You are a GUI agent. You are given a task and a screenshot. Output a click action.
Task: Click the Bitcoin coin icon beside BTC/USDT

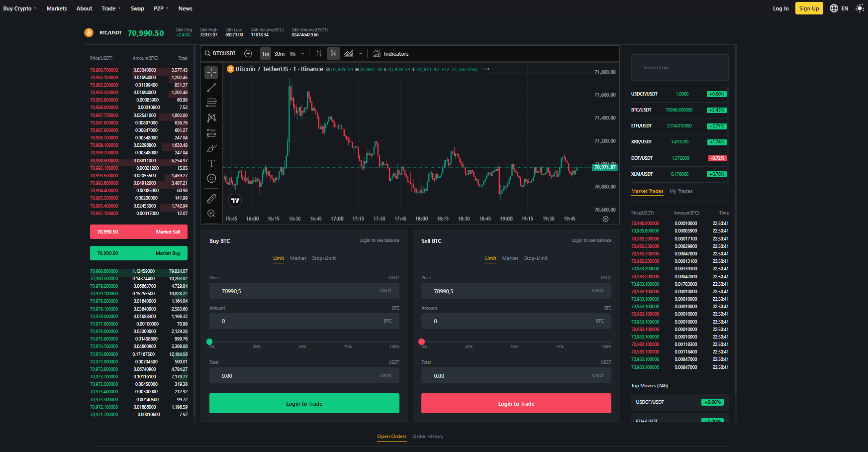pos(89,33)
